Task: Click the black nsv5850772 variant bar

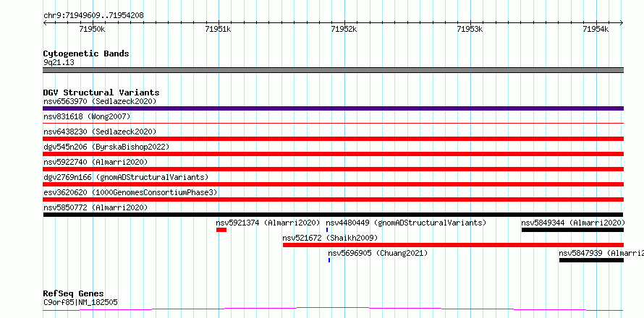Action: pos(333,215)
